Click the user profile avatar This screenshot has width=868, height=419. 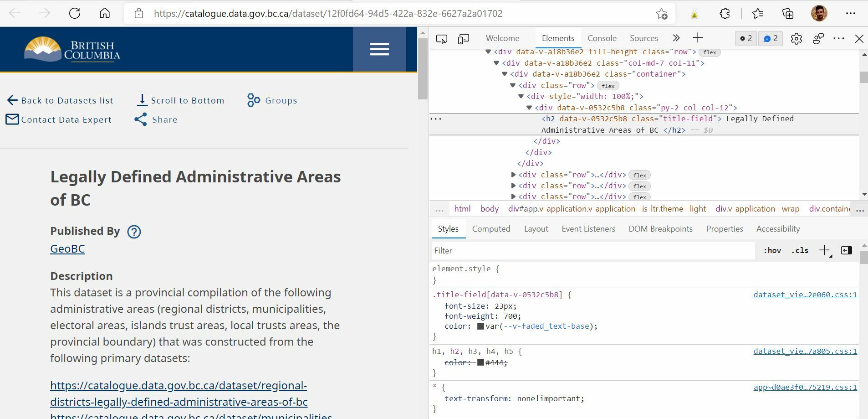click(x=819, y=13)
